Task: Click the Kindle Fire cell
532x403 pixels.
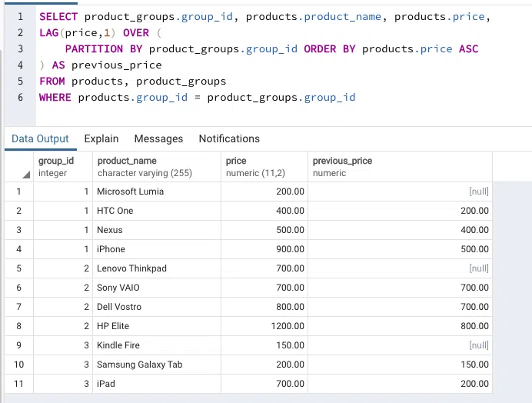Action: (157, 345)
